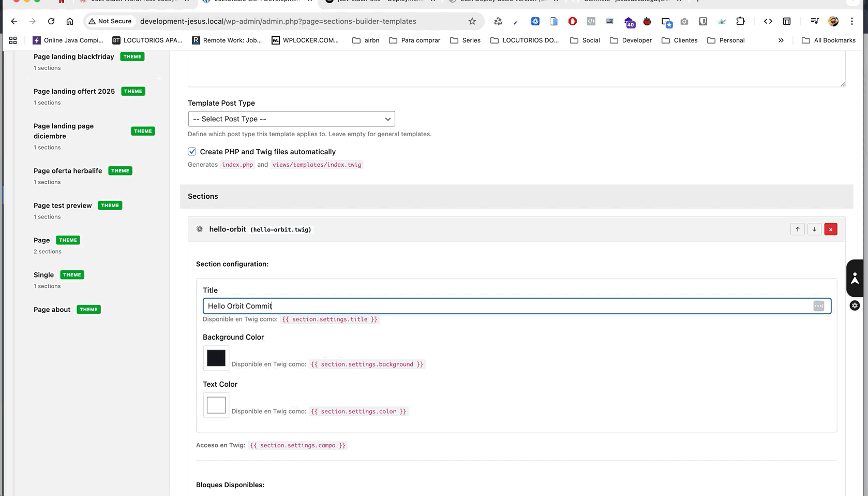868x496 pixels.
Task: Click the browser address bar URL
Action: 278,21
